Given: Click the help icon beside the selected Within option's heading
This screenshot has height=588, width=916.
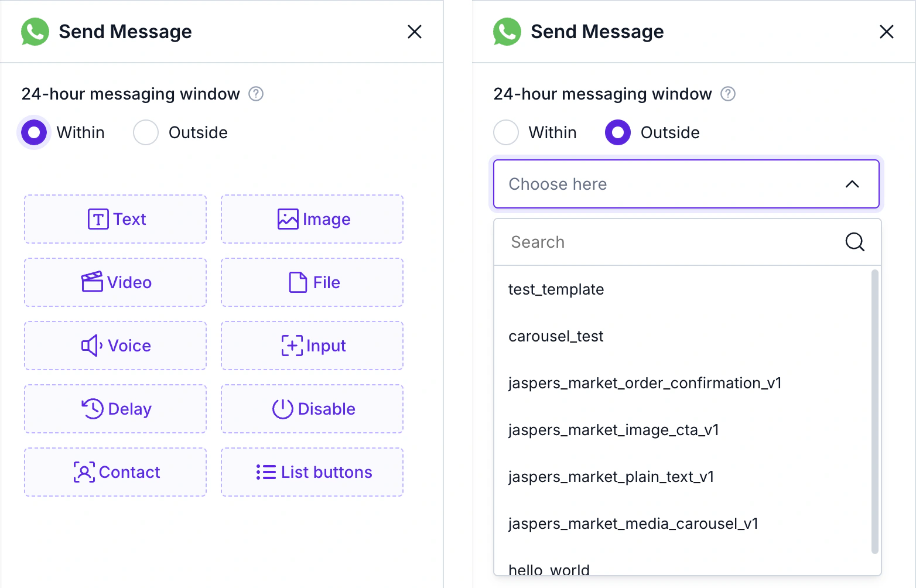Looking at the screenshot, I should pyautogui.click(x=256, y=94).
